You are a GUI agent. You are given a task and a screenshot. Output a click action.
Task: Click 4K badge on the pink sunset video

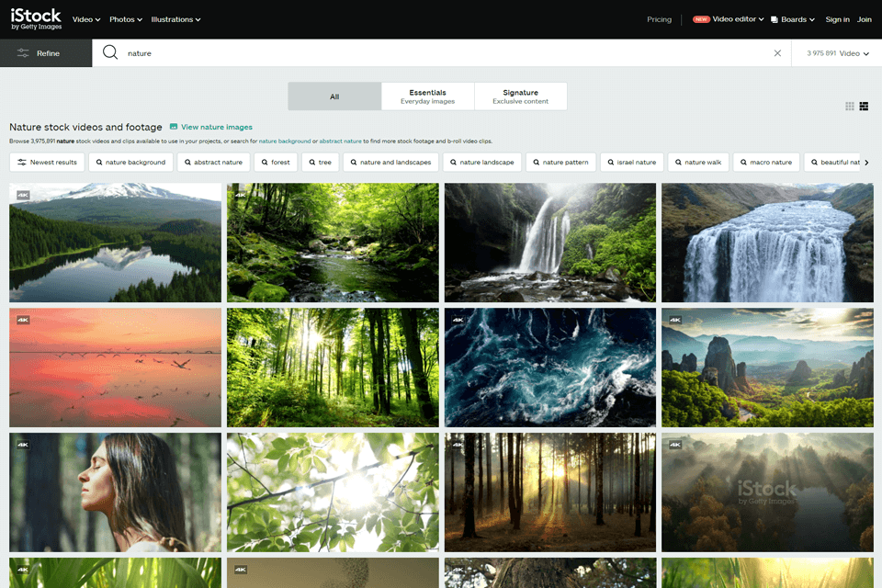click(x=23, y=320)
